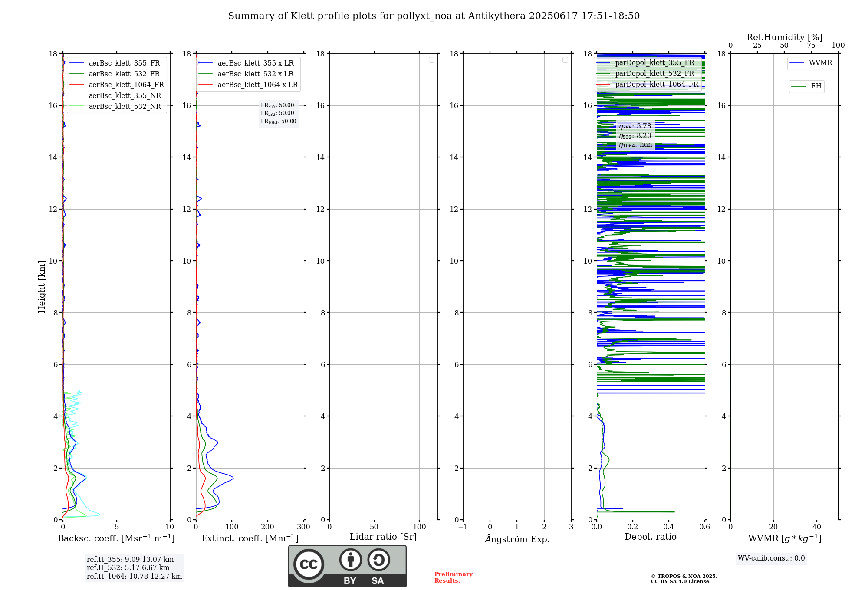Select legend entry aerBsc_klett_532_FR
The width and height of the screenshot is (868, 590).
click(x=115, y=74)
